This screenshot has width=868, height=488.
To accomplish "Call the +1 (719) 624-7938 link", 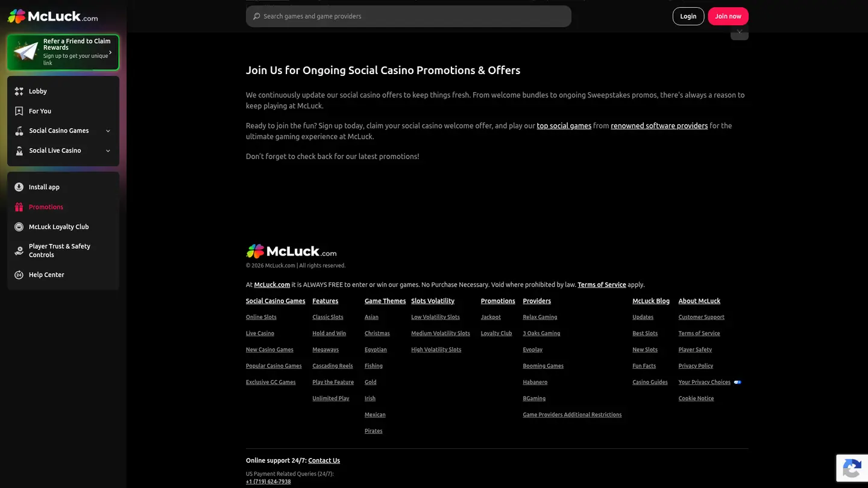I will 268,481.
